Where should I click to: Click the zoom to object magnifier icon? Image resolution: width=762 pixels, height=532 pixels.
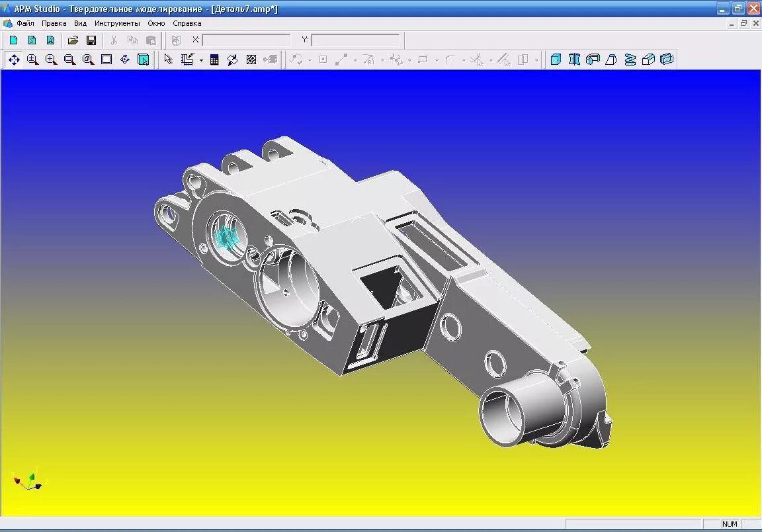coord(88,60)
